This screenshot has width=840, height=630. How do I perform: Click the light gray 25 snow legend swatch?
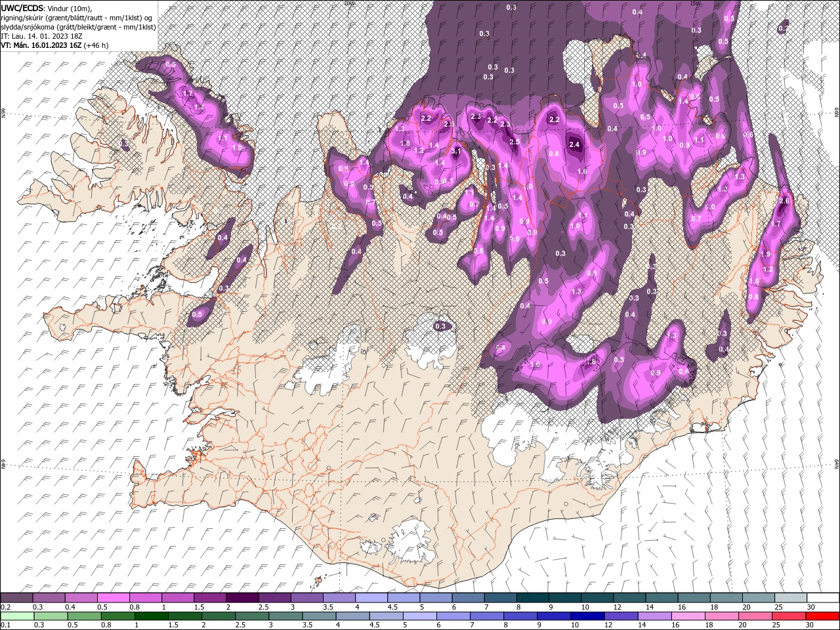[x=791, y=597]
